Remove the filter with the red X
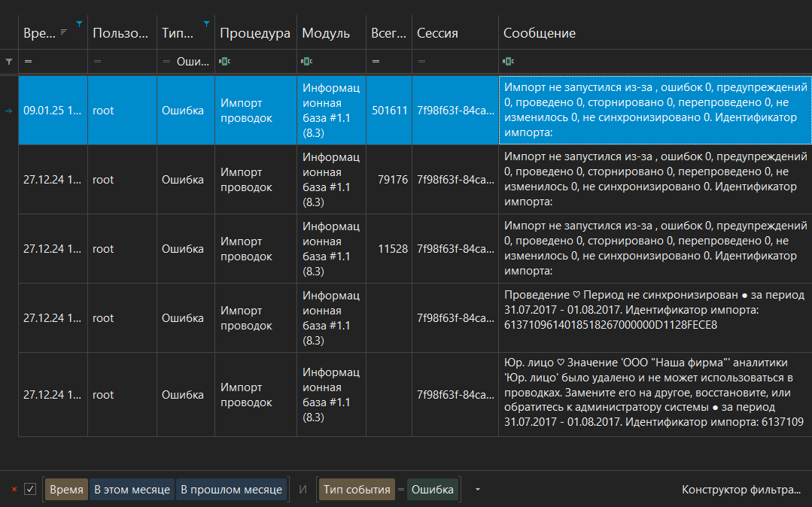The height and width of the screenshot is (507, 812). point(14,490)
